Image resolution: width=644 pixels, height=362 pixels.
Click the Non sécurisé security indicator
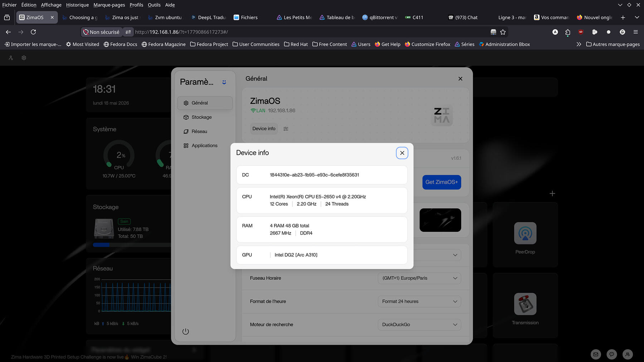point(101,32)
